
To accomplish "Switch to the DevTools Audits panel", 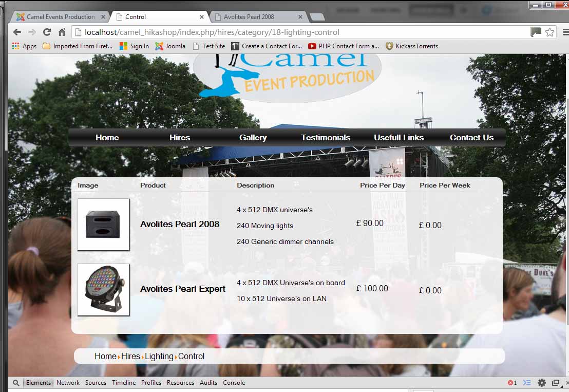I will click(208, 383).
